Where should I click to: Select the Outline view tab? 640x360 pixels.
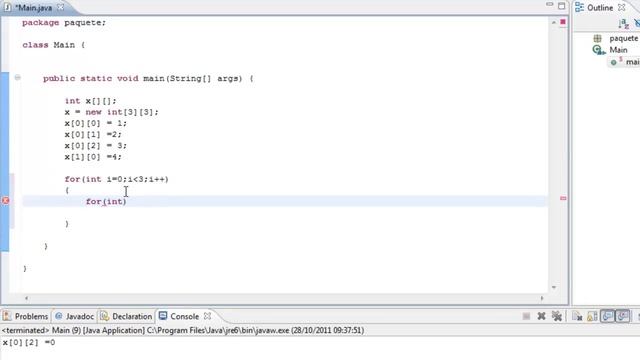click(x=600, y=8)
